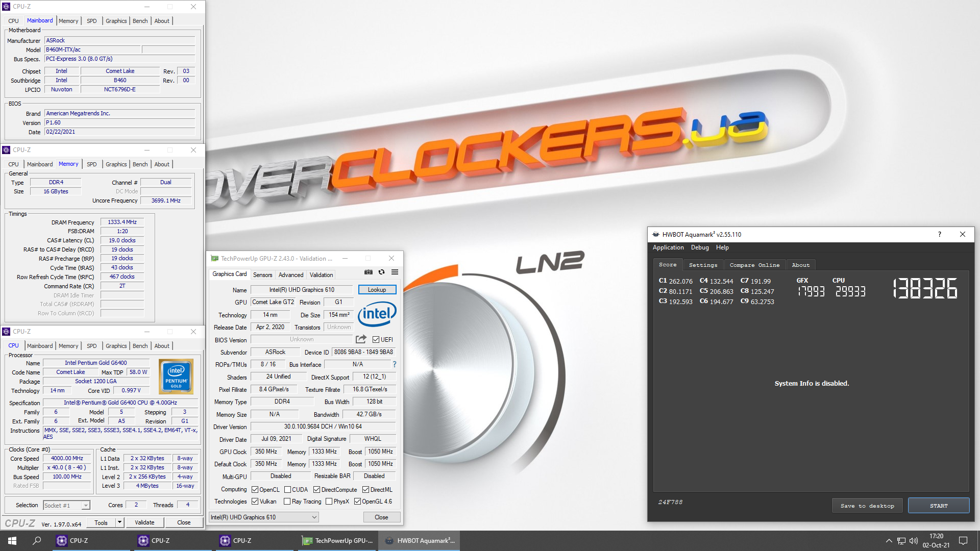Screen dimensions: 980x551
Task: Click Save to desktop in Aquamark
Action: point(867,506)
